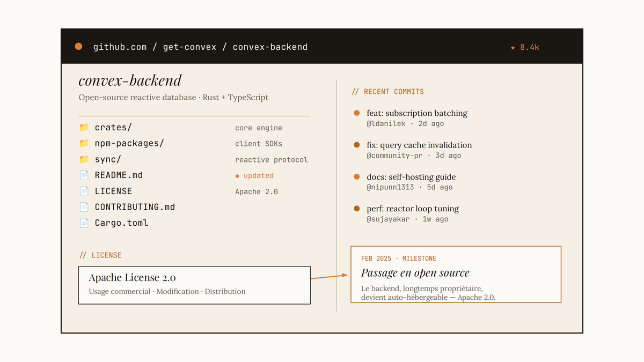Click the Passage en open source heading

click(415, 273)
